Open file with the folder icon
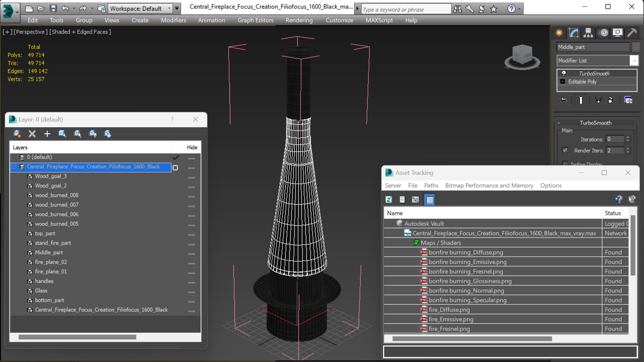Viewport: 644px width, 362px height. (x=41, y=8)
